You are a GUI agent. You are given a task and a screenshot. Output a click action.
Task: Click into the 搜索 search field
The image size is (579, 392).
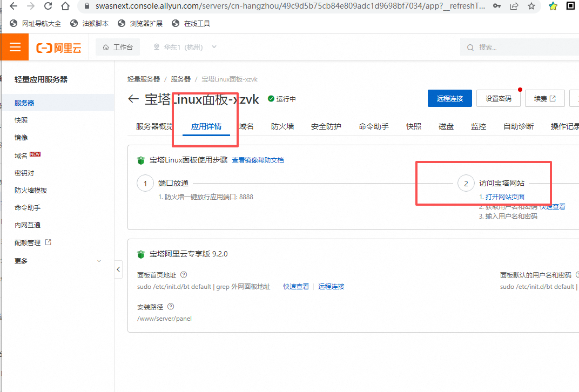(519, 48)
